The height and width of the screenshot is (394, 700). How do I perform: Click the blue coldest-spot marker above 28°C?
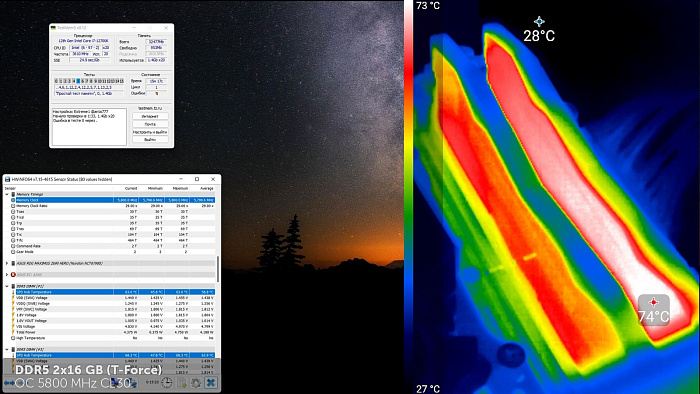(539, 21)
